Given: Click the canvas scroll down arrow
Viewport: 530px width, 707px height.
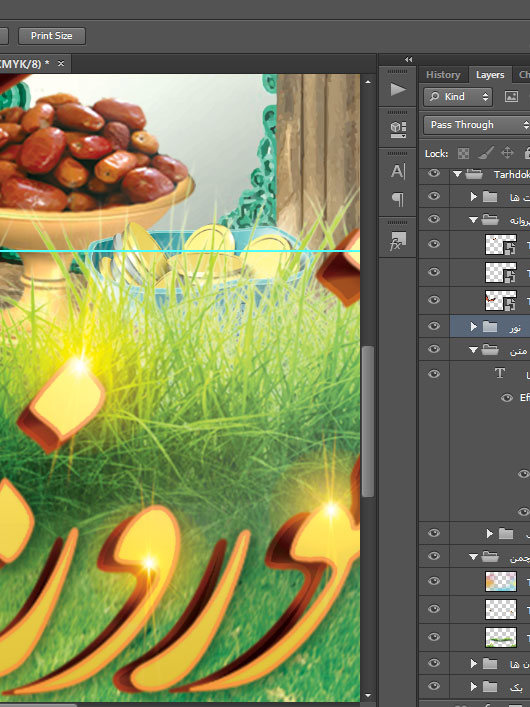Looking at the screenshot, I should [x=368, y=696].
